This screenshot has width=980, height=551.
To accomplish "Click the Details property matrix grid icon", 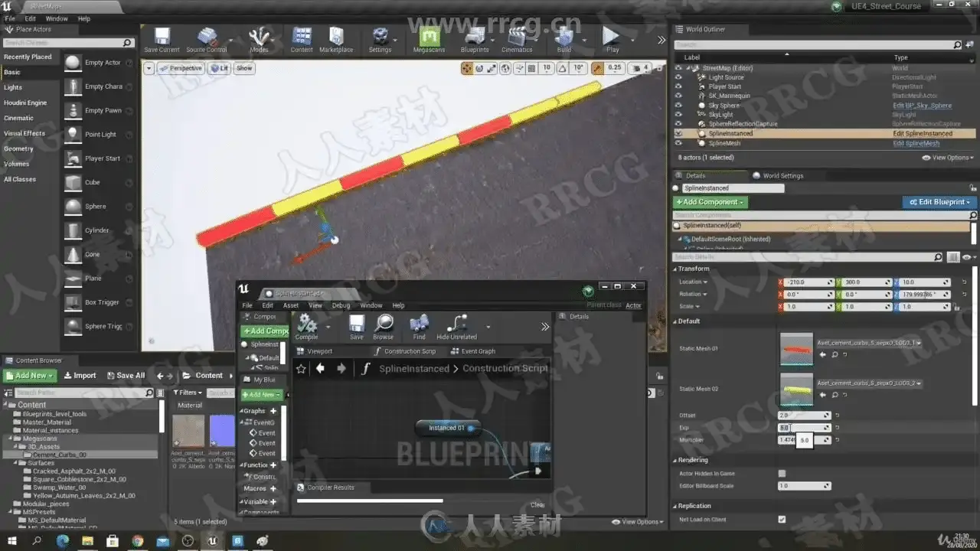I will pyautogui.click(x=953, y=257).
